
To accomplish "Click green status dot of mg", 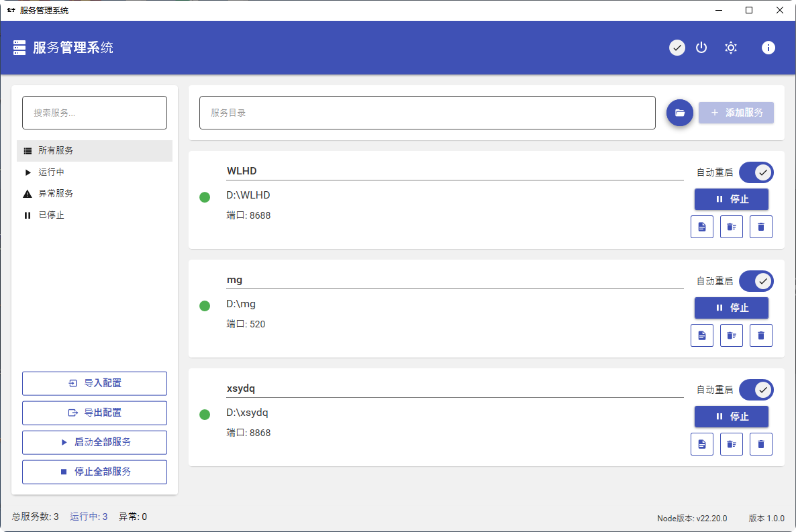I will coord(205,306).
